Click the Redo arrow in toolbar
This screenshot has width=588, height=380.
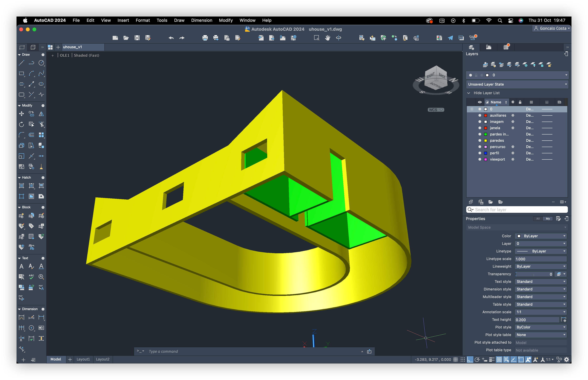(x=182, y=38)
